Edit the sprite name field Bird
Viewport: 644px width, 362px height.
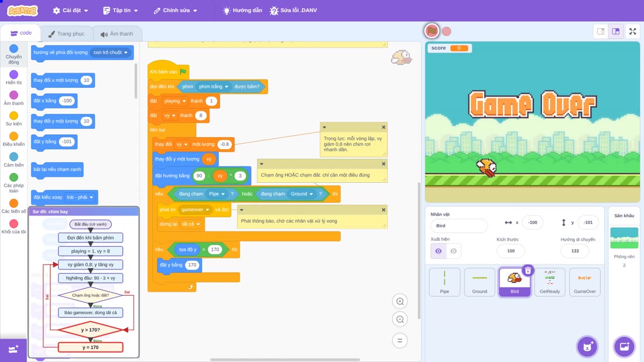[459, 226]
